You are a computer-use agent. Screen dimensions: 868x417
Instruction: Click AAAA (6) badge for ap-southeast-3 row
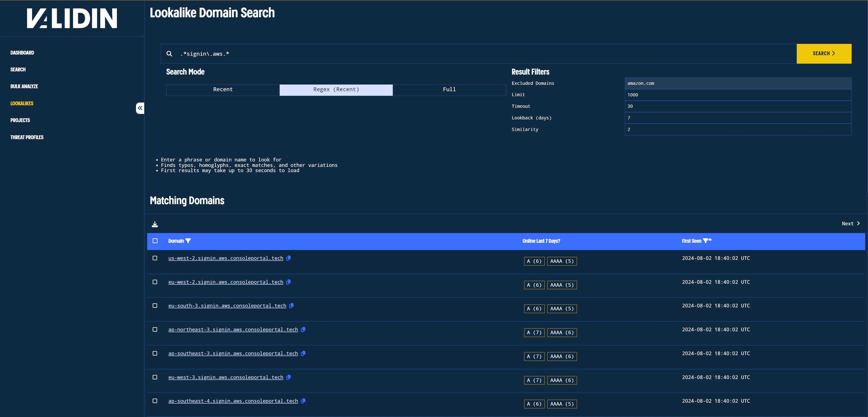coord(562,357)
